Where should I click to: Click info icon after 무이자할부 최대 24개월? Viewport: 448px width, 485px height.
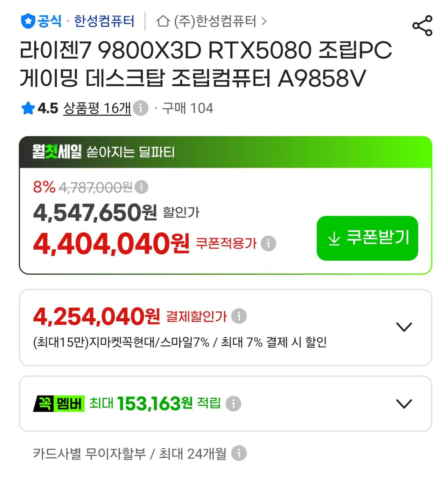(239, 453)
